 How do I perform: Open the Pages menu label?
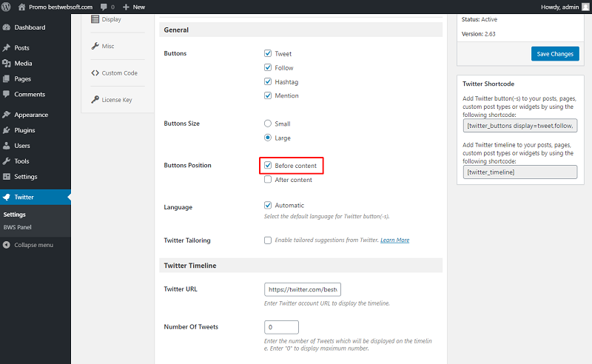coord(23,78)
